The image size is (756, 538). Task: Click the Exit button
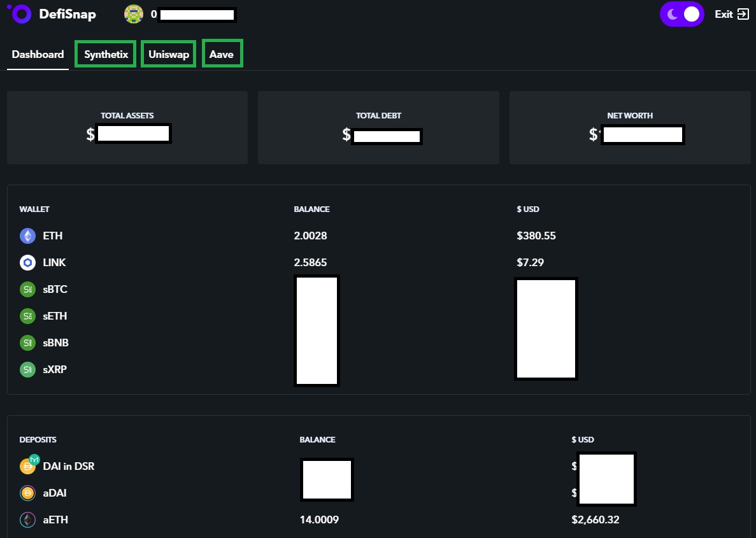click(731, 14)
